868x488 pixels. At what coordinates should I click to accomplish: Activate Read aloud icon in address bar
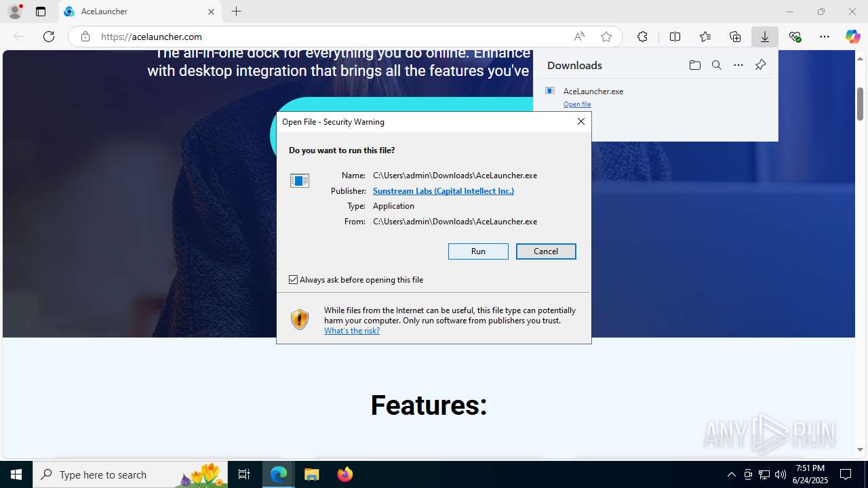[579, 37]
